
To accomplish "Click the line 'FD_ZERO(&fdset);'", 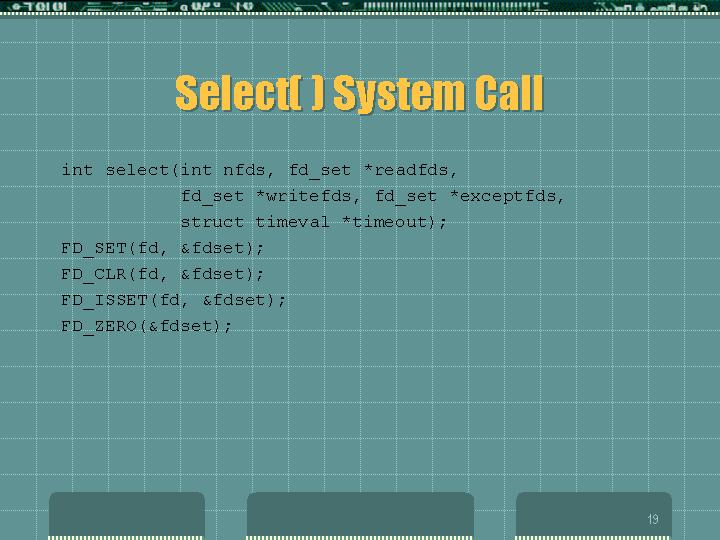I will (146, 326).
